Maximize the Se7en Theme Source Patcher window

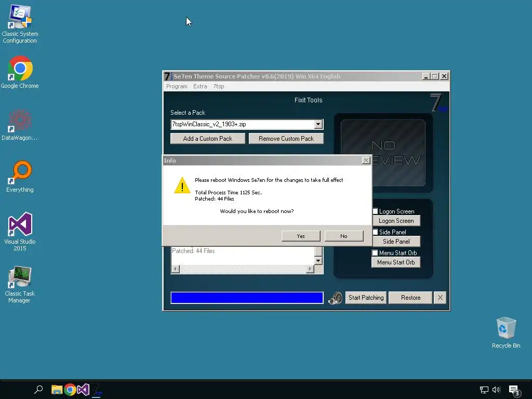(x=435, y=76)
